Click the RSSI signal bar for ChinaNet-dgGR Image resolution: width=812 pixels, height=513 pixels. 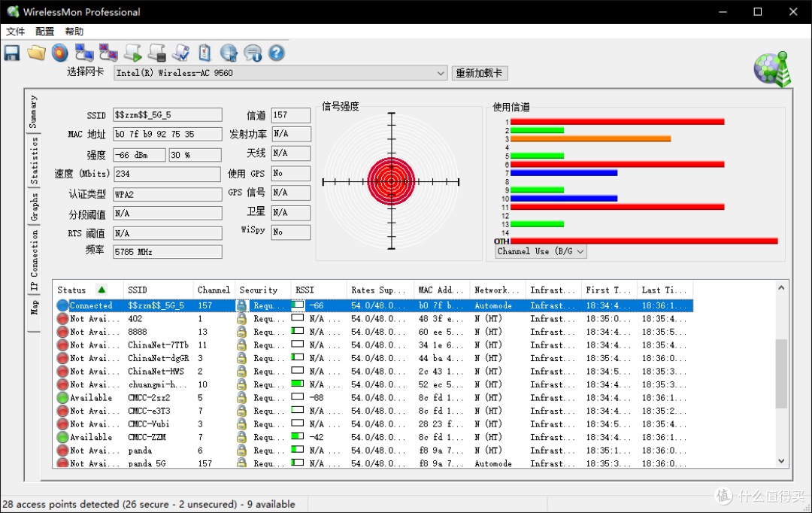(x=297, y=357)
